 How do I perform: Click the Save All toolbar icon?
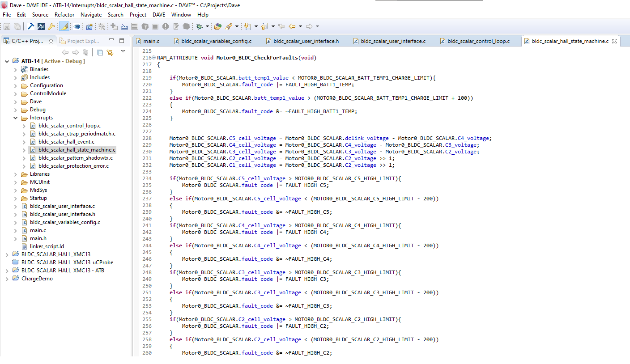[x=17, y=27]
